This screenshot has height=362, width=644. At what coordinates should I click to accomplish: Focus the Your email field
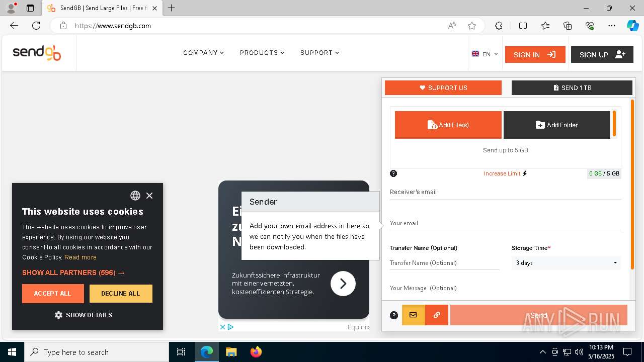click(x=506, y=223)
